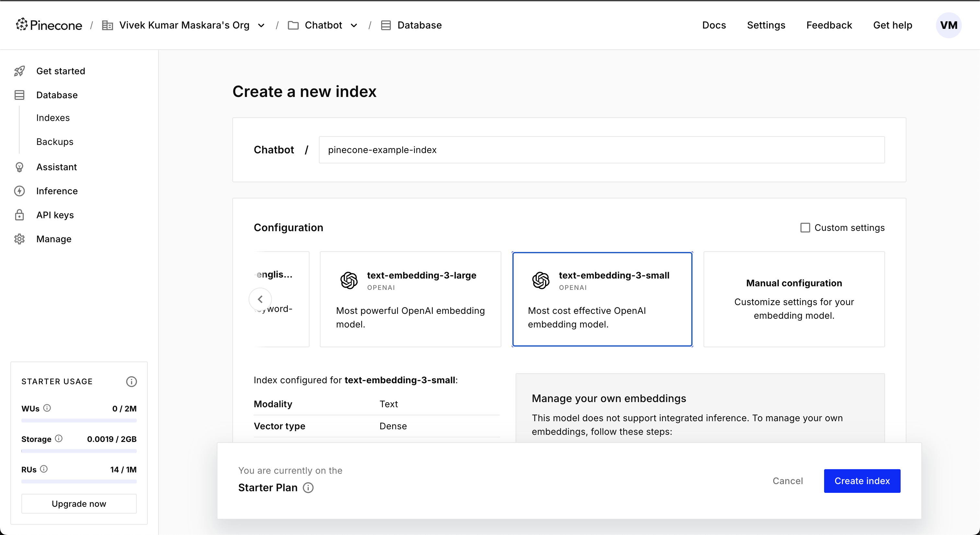The image size is (980, 535).
Task: Expand the Vivek Kumar Maskara's Org dropdown
Action: point(261,25)
